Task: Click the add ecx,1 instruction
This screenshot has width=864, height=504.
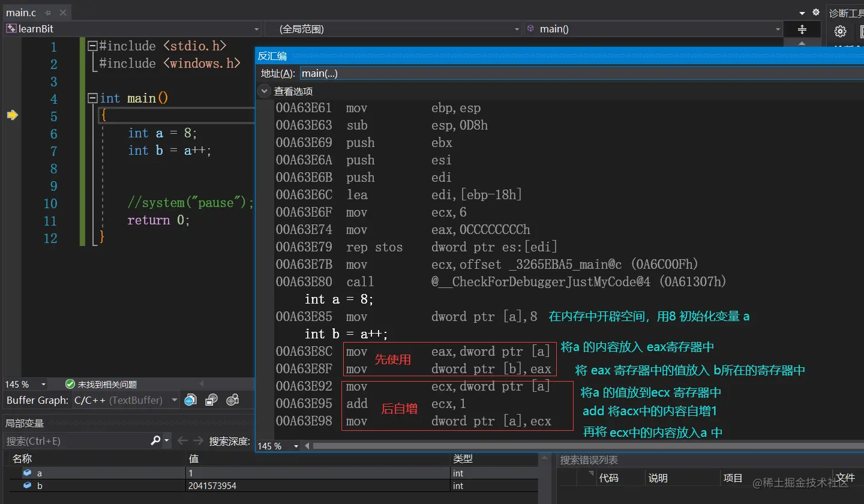Action: coord(406,403)
